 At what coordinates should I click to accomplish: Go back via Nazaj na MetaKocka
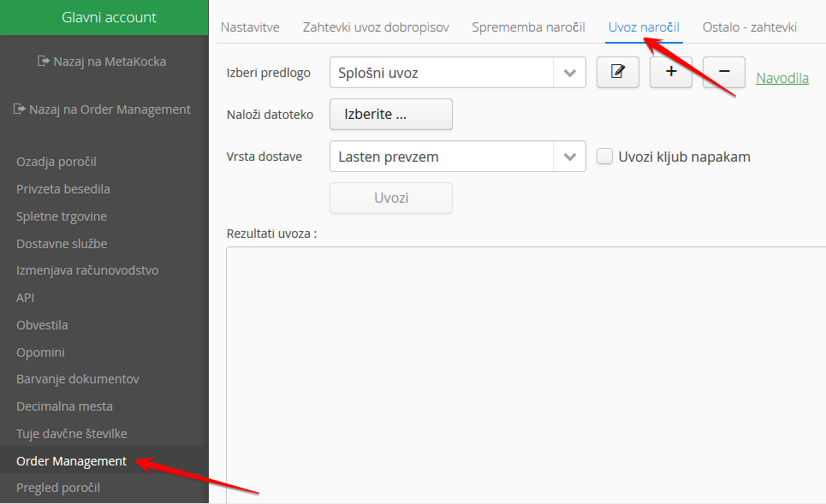(x=102, y=62)
